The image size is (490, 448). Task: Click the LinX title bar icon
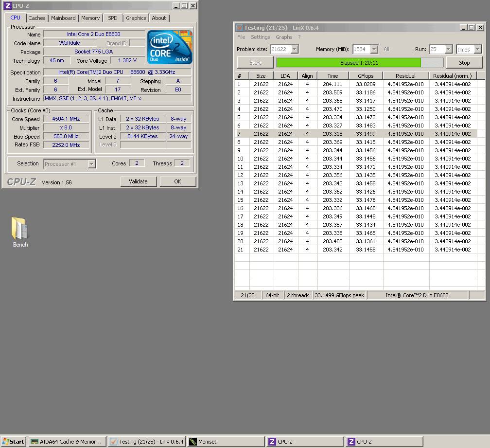point(239,28)
